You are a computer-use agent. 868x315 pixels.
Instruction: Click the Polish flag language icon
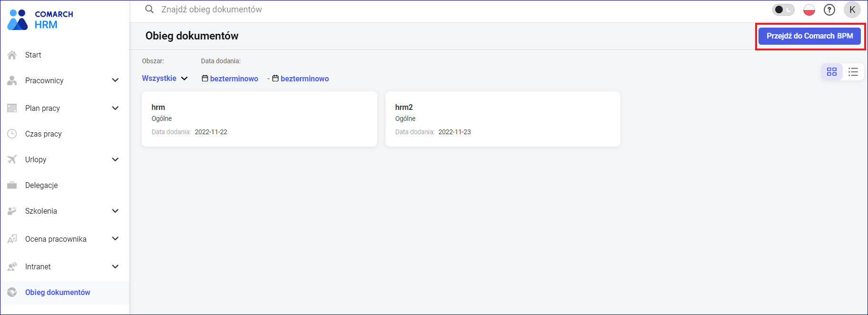click(x=809, y=10)
